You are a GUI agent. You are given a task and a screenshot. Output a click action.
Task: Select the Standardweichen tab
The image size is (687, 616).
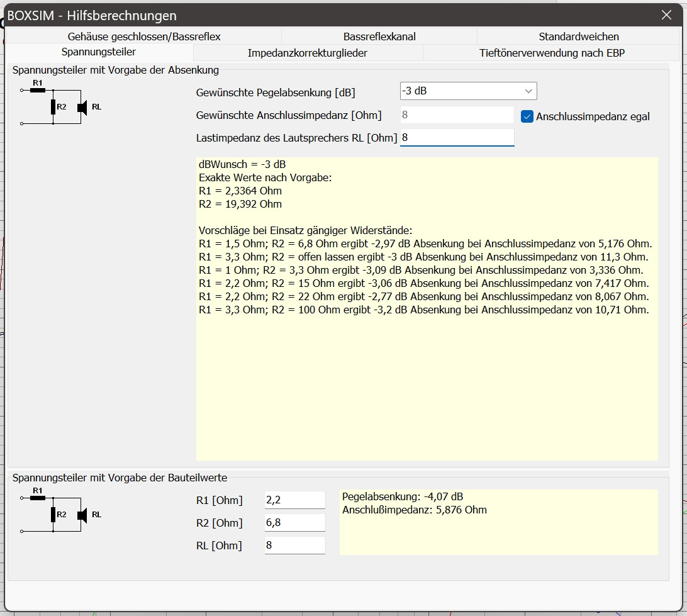point(579,36)
